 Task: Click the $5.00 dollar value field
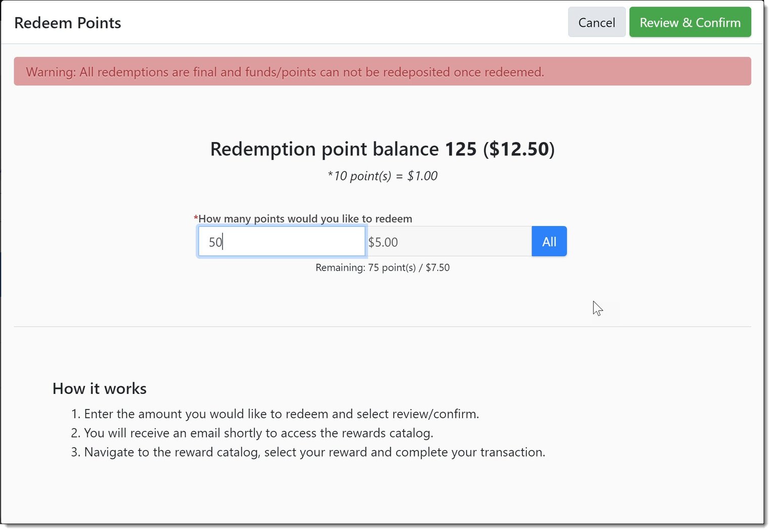448,242
